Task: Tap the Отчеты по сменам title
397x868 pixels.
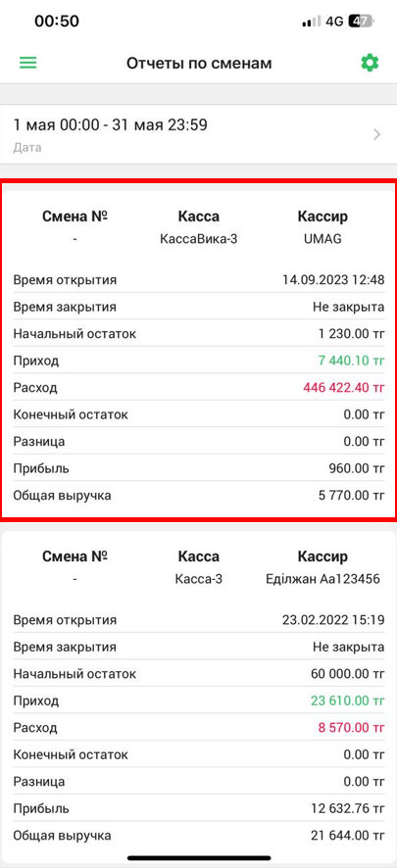Action: click(x=199, y=63)
